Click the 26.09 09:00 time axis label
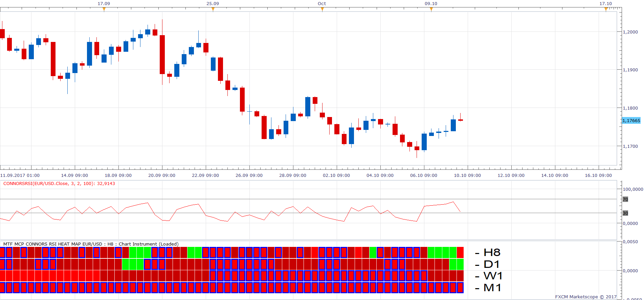644x300 pixels. [249, 175]
